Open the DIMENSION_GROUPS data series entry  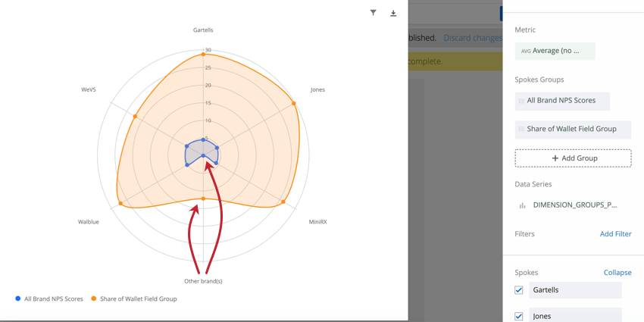click(x=574, y=205)
